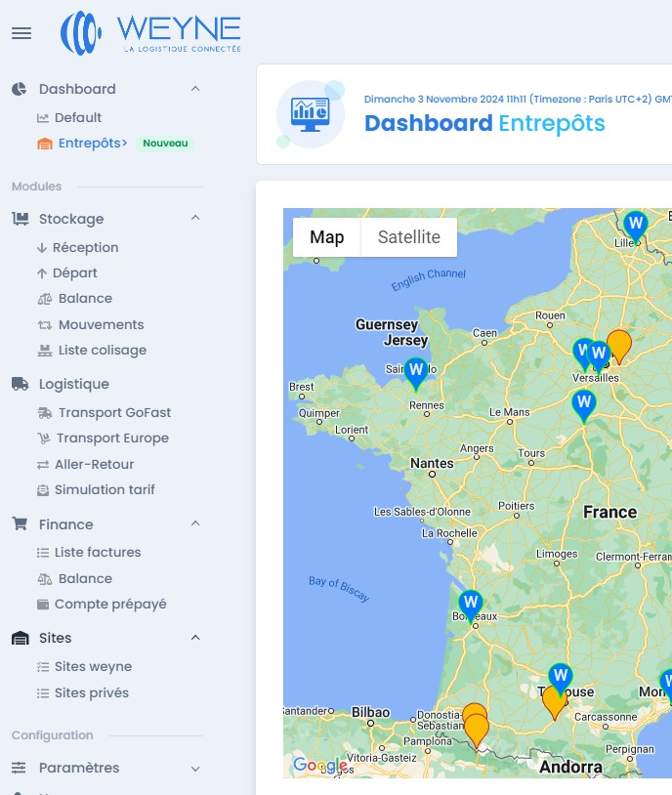
Task: Click the Logistique section header
Action: pyautogui.click(x=74, y=385)
